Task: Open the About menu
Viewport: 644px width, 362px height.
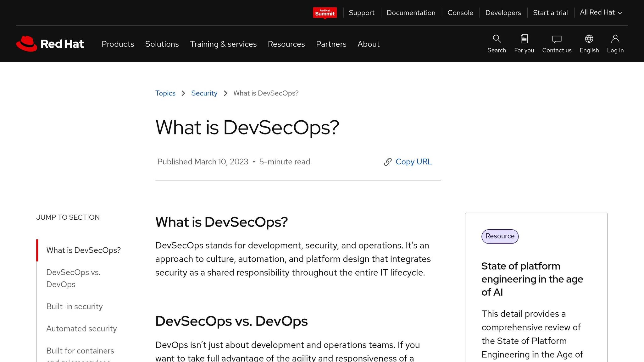Action: point(369,44)
